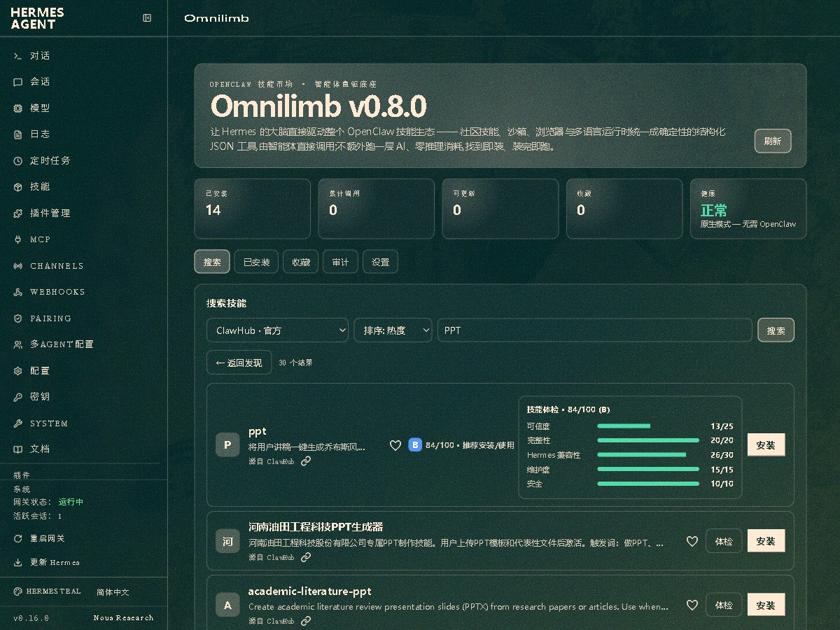This screenshot has height=630, width=840.
Task: Open the source link icon for ppt
Action: click(x=306, y=461)
